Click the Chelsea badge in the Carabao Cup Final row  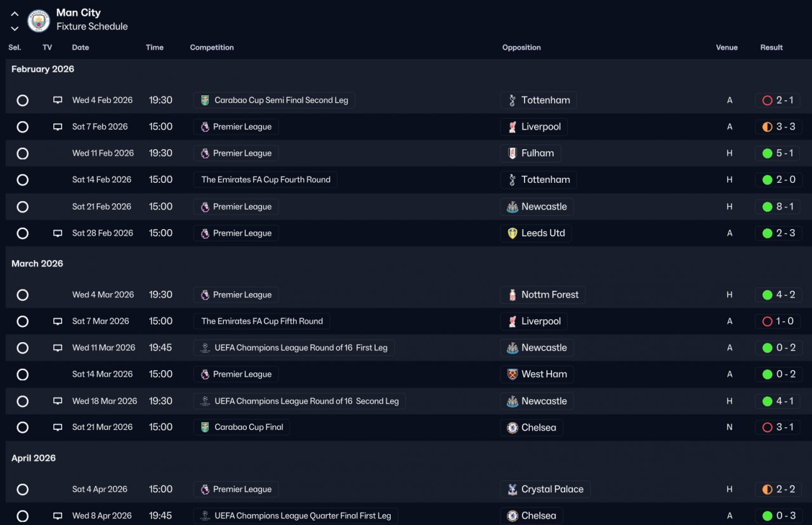pos(512,428)
